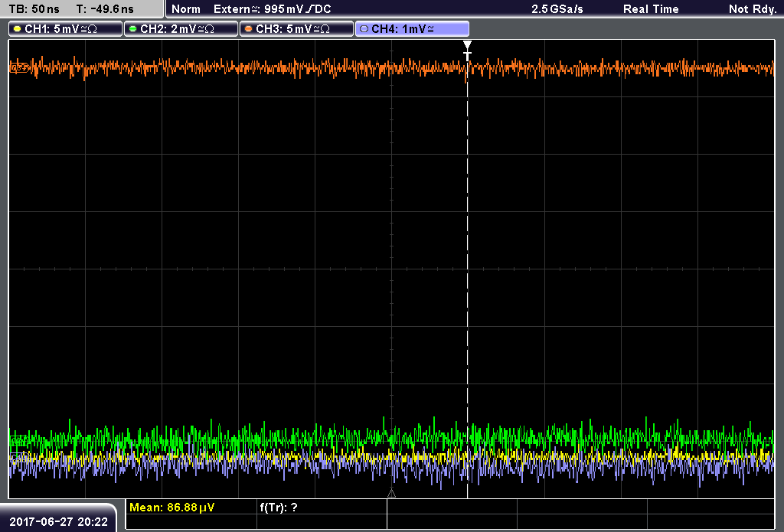This screenshot has width=784, height=532.
Task: Select the CH2: 2 mV channel tab
Action: pos(181,29)
